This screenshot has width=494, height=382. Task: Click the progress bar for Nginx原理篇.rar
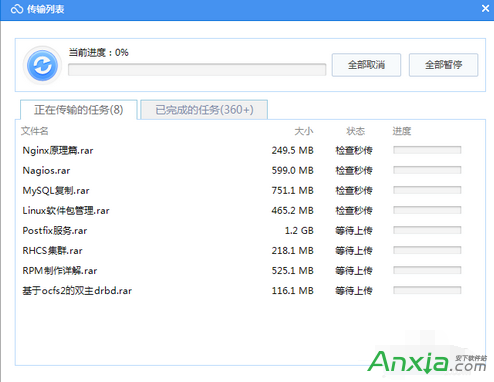click(427, 150)
